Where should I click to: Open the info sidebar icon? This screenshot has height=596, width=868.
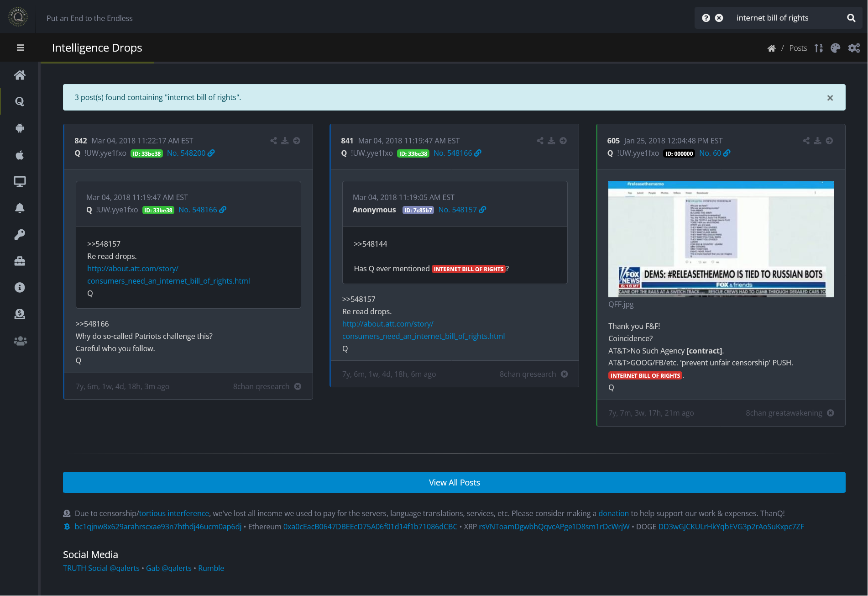click(x=20, y=287)
